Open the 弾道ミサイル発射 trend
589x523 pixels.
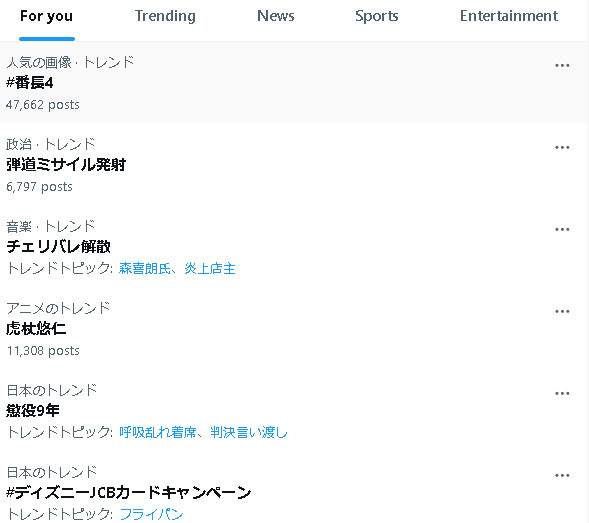[66, 165]
